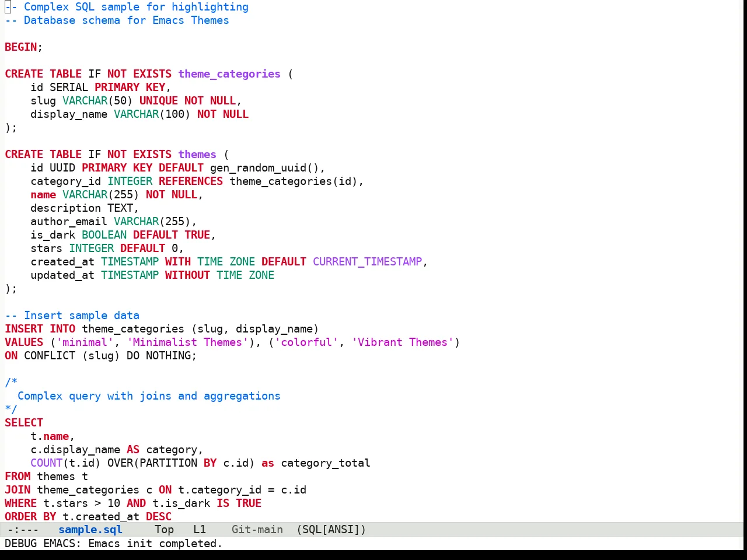
Task: Place cursor on updated_at column name
Action: point(62,275)
